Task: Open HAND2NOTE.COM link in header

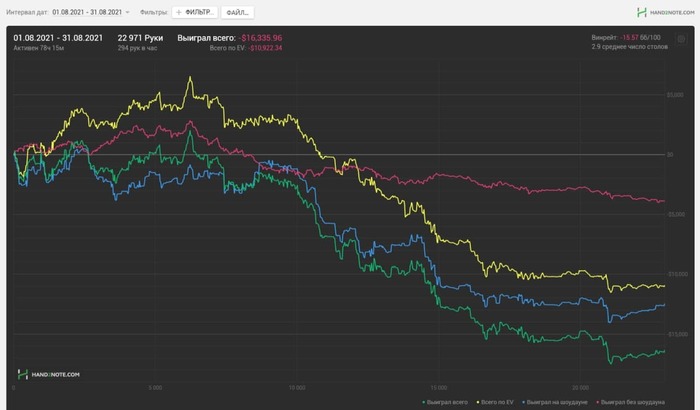Action: coord(672,13)
